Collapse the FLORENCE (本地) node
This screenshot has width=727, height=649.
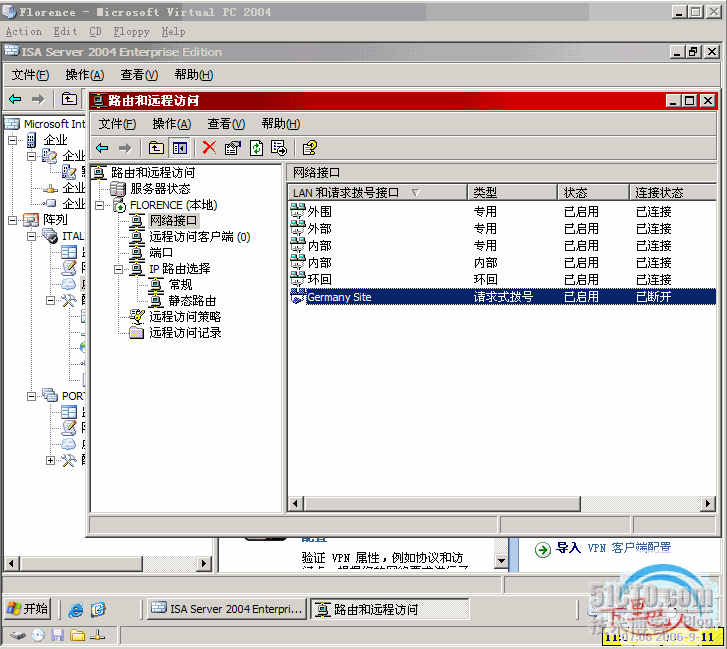(x=99, y=205)
